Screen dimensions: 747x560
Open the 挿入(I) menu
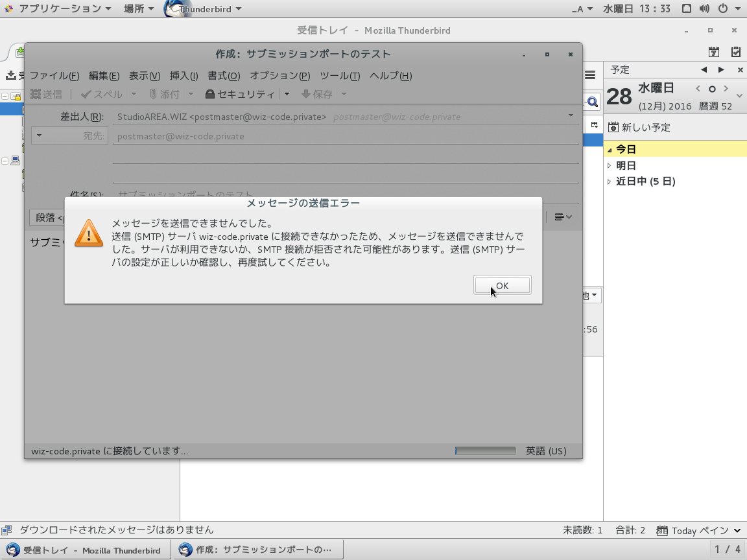pos(184,76)
